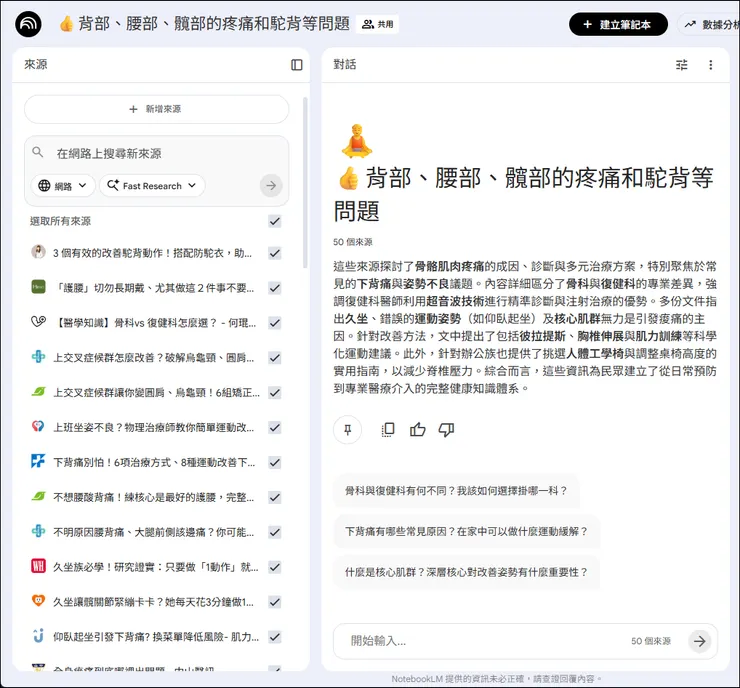The width and height of the screenshot is (740, 688).
Task: Open 不明原因腰背痛 source title
Action: (x=153, y=532)
